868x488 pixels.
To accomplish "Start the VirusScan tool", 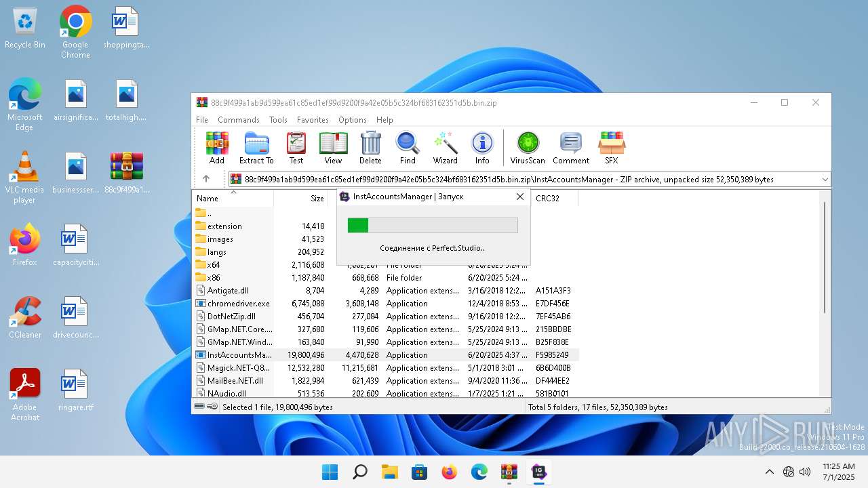I will point(528,148).
